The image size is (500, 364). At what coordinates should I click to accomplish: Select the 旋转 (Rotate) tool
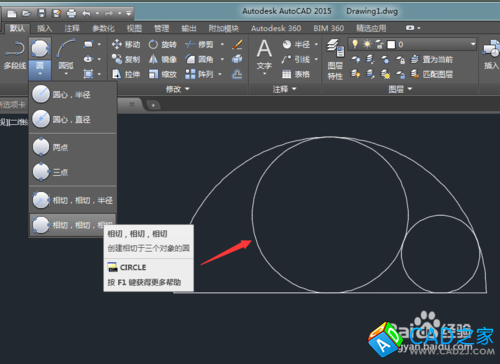coord(162,44)
